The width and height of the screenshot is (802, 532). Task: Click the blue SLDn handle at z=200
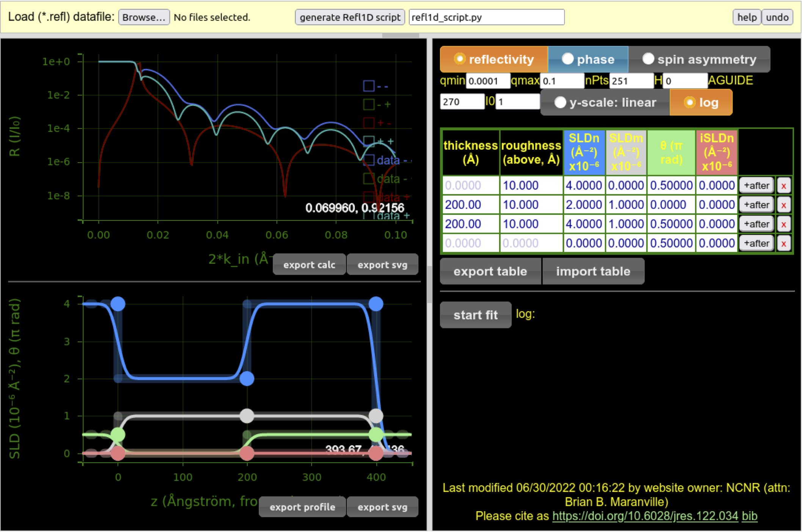247,378
